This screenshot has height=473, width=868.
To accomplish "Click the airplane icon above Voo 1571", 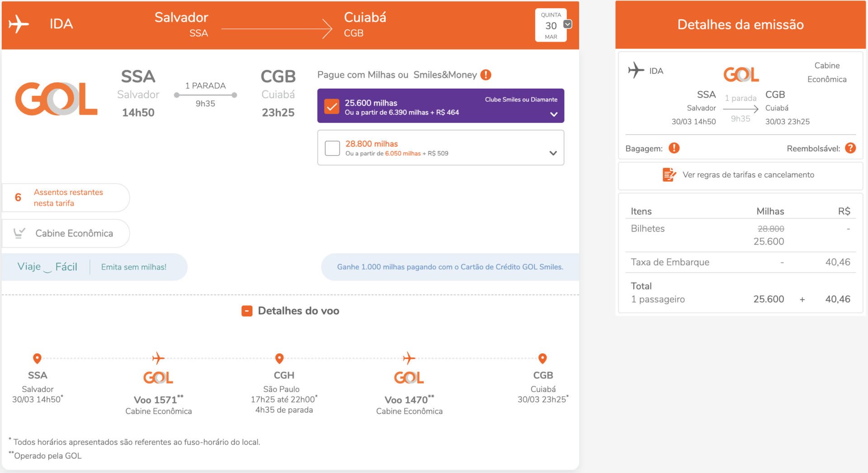I will [x=158, y=358].
